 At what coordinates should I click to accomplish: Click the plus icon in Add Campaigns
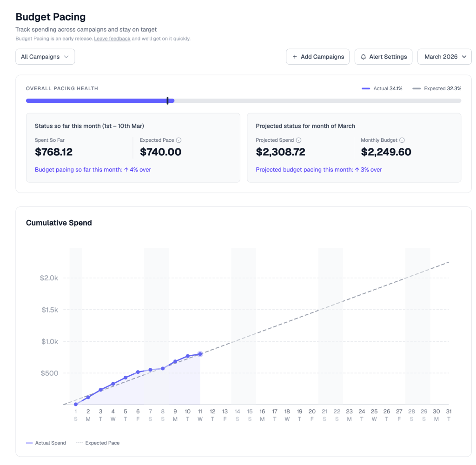[x=295, y=57]
